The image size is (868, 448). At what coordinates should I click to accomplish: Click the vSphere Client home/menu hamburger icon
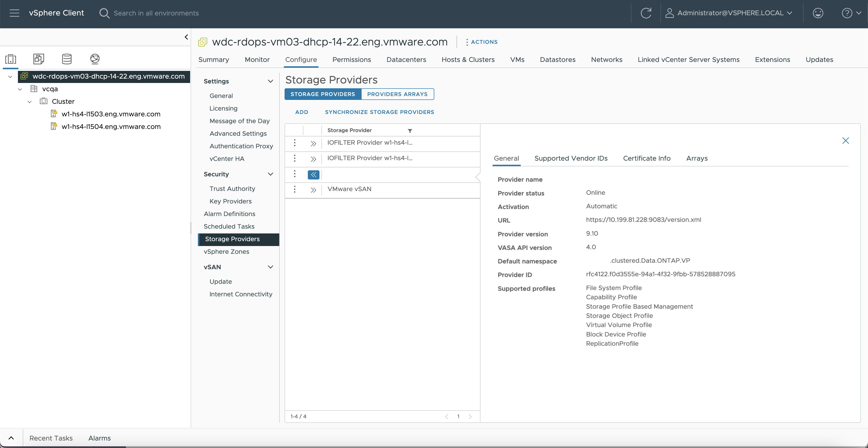pyautogui.click(x=14, y=13)
